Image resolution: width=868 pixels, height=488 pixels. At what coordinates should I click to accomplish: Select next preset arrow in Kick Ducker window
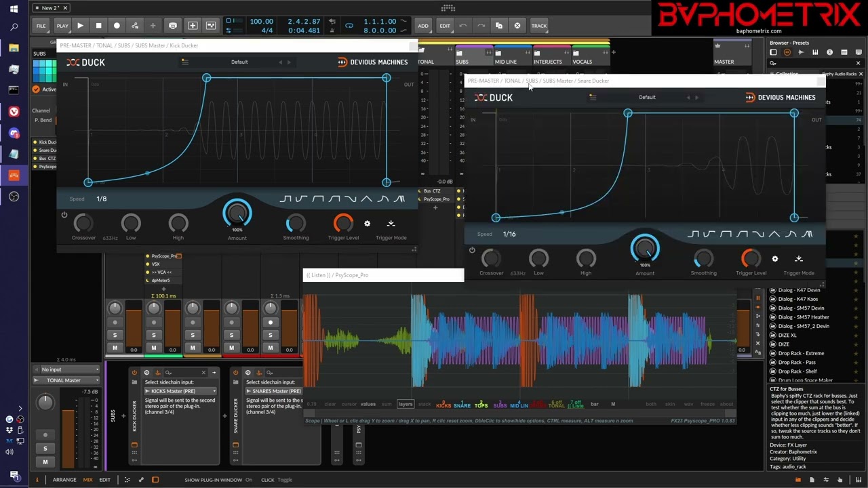tap(289, 62)
